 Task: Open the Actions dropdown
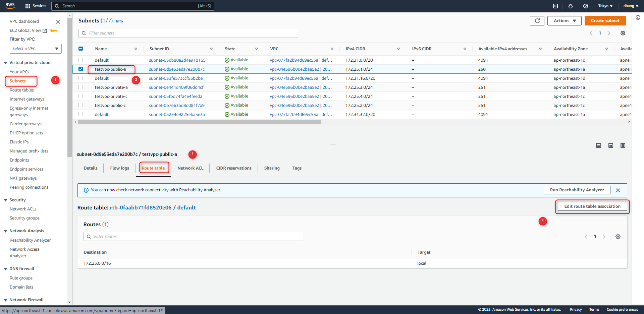(565, 21)
